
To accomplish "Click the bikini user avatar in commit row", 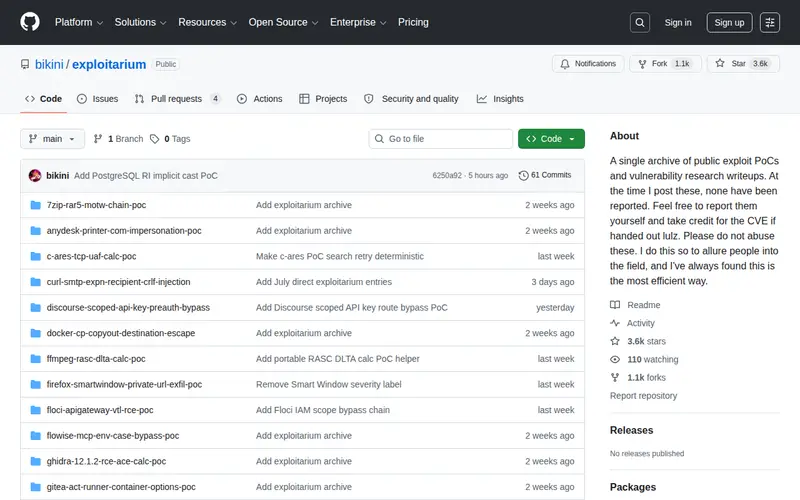I will (x=35, y=176).
